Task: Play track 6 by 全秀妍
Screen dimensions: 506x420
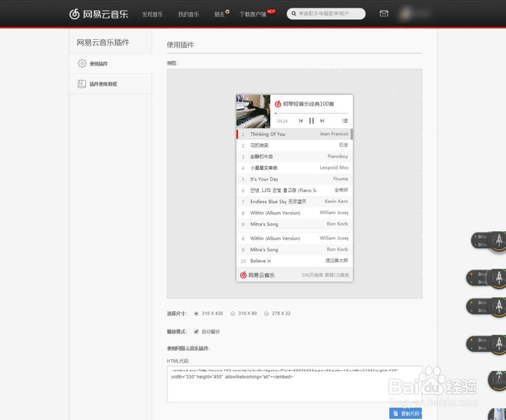Action: click(x=294, y=190)
